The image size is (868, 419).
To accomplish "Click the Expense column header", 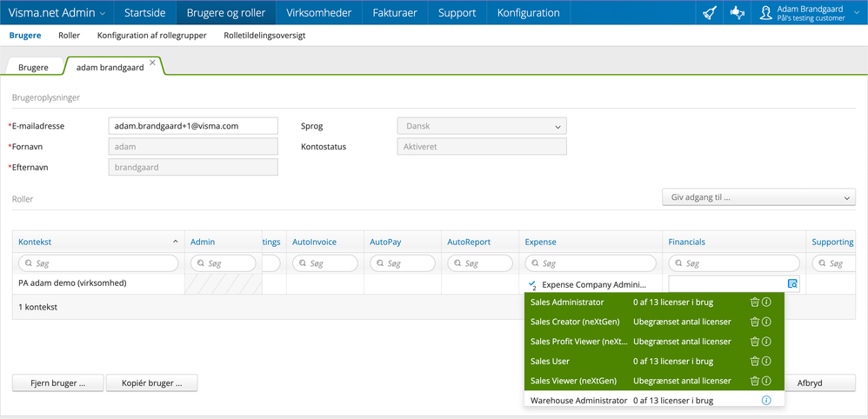I will (x=540, y=242).
